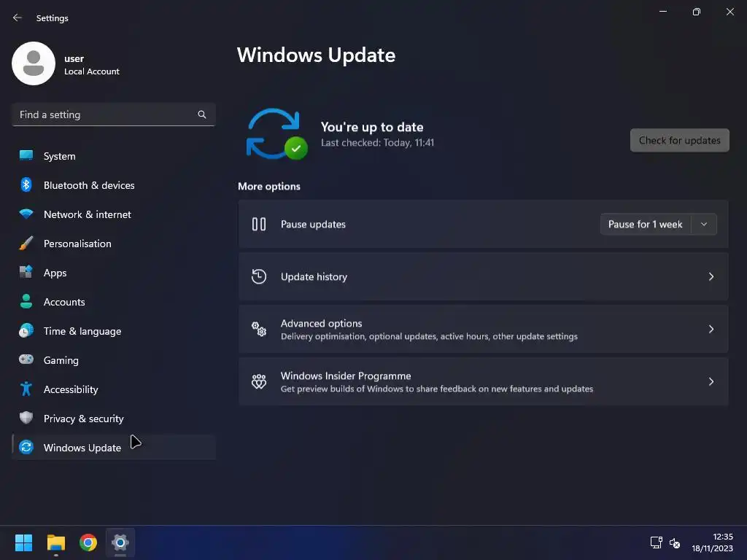Image resolution: width=747 pixels, height=560 pixels.
Task: Open Windows Insider Programme via its chevron
Action: click(711, 381)
